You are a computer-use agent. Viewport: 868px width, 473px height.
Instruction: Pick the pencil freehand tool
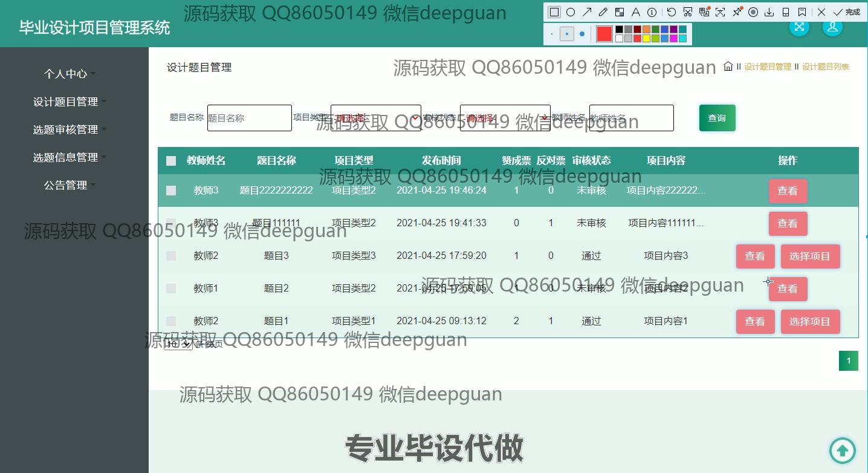pyautogui.click(x=603, y=12)
